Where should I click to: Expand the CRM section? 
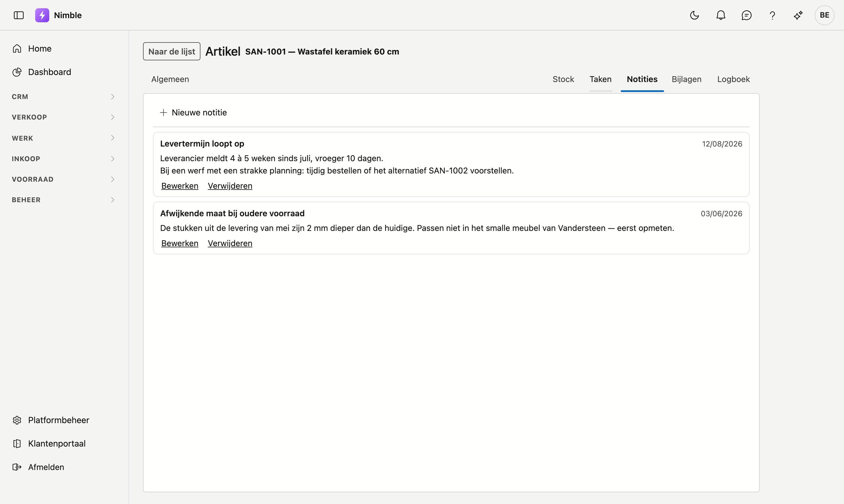coord(64,97)
